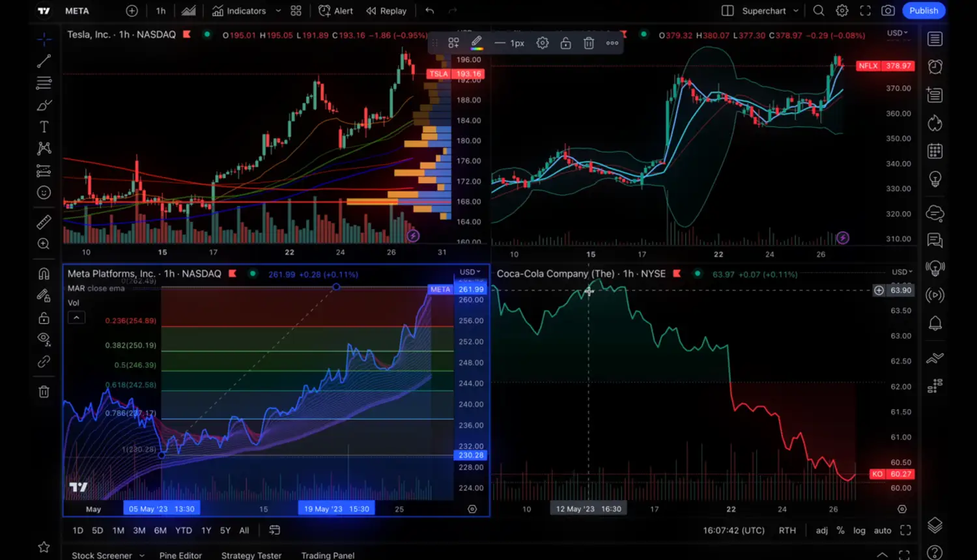Screen dimensions: 977x560
Task: Open the Alerts alarm clock panel
Action: [x=935, y=66]
